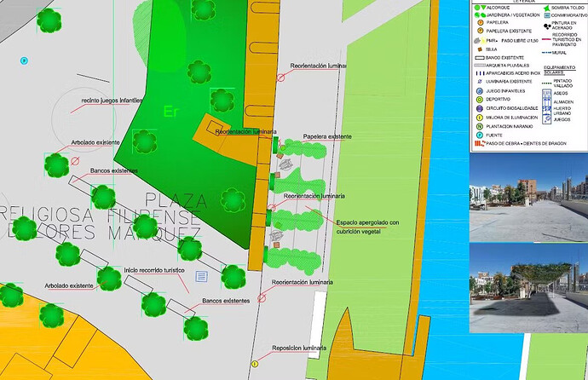Click the JUEGO INFANTILES blue circle legend icon

(480, 91)
